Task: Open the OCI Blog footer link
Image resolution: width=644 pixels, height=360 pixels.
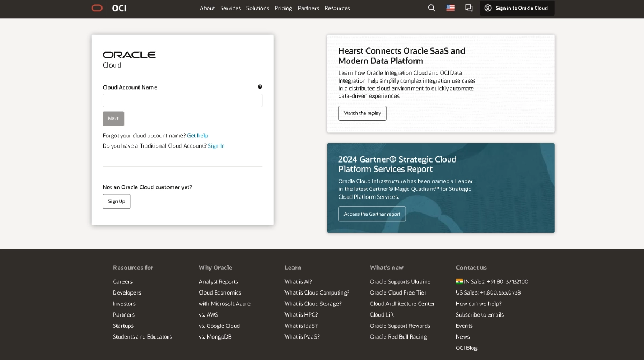Action: 466,348
